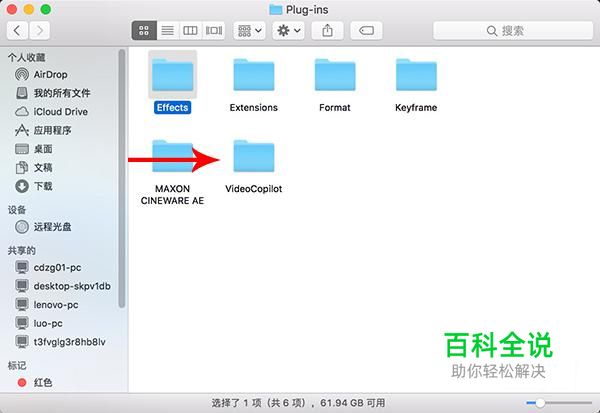The image size is (600, 413).
Task: Click the Format folder name text
Action: coord(335,108)
